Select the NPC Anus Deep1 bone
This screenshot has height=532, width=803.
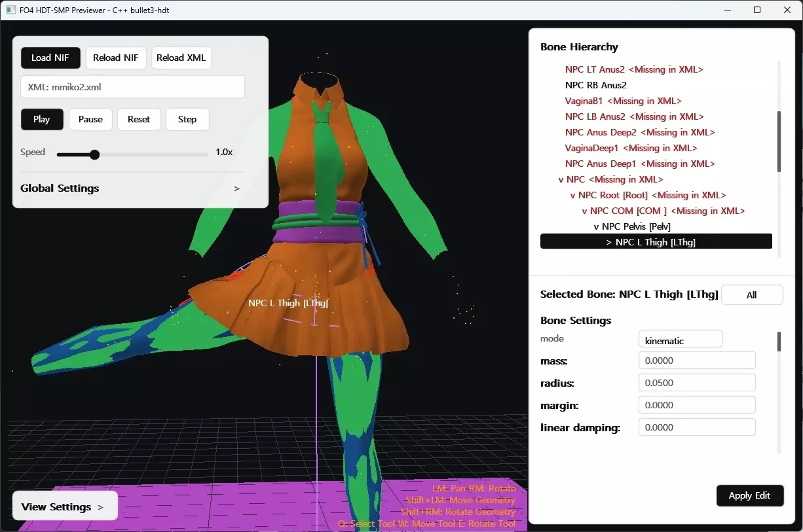tap(640, 164)
